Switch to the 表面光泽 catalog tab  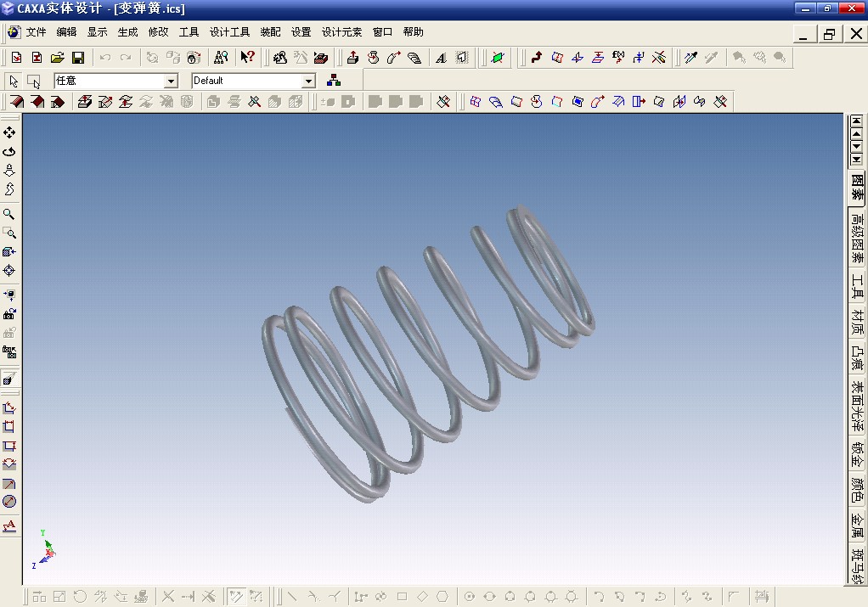[857, 407]
